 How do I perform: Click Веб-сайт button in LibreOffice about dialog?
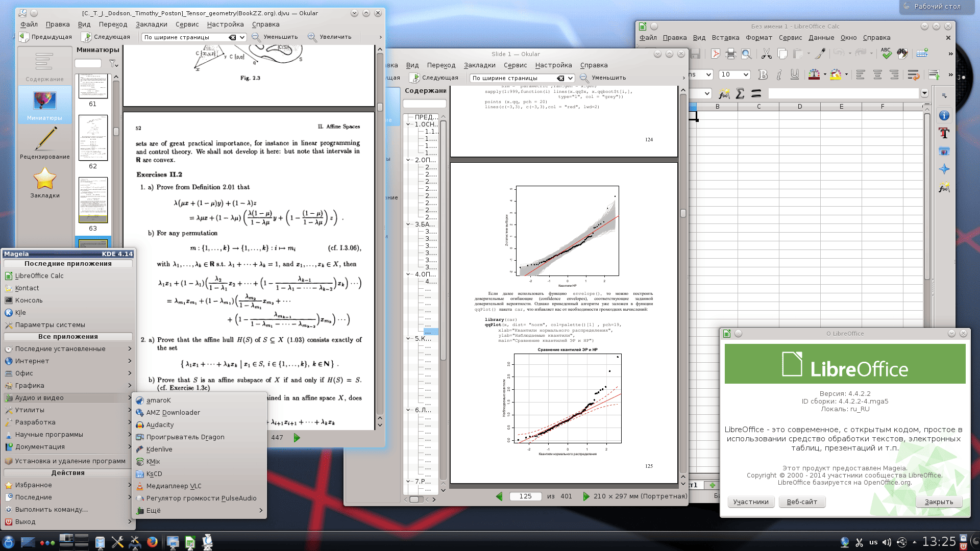coord(802,502)
